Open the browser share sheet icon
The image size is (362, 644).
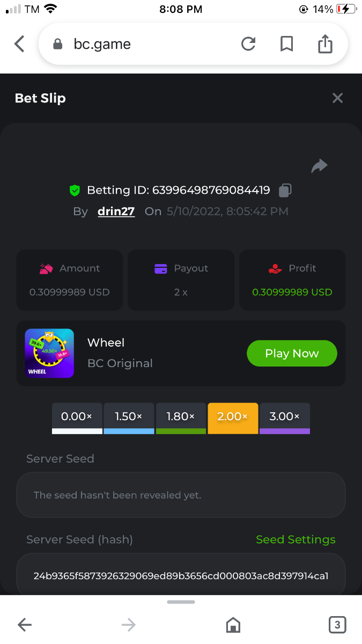click(326, 44)
